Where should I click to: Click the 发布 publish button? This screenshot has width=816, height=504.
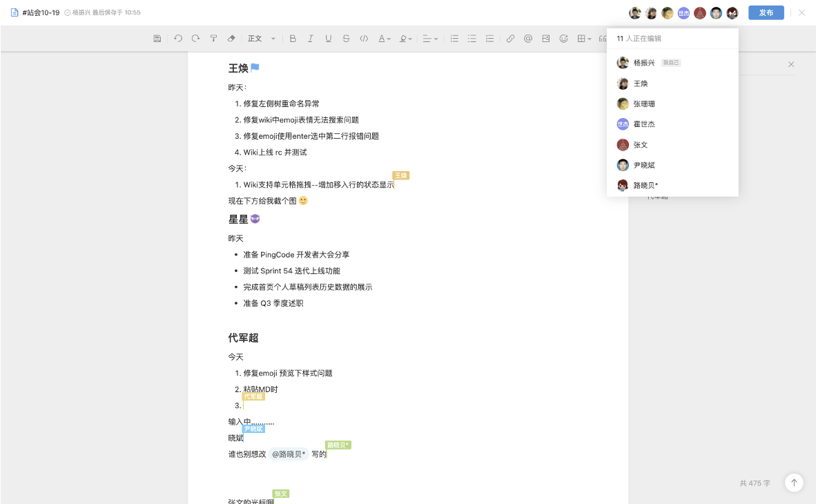click(x=766, y=12)
